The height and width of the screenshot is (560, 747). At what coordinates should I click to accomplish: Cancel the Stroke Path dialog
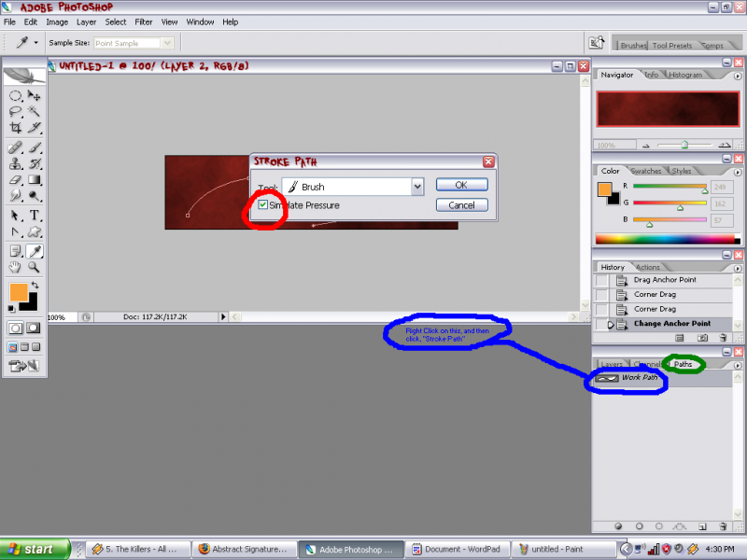click(461, 205)
